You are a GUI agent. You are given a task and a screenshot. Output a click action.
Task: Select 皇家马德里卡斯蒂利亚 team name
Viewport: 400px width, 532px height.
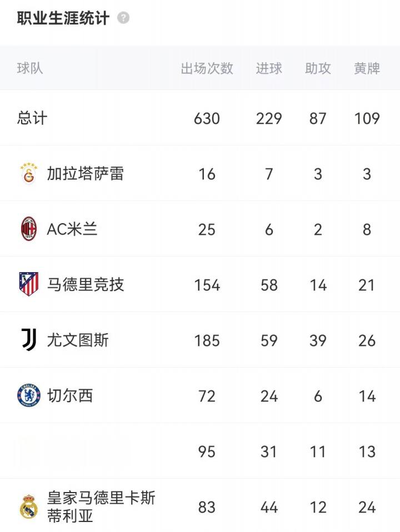[101, 507]
